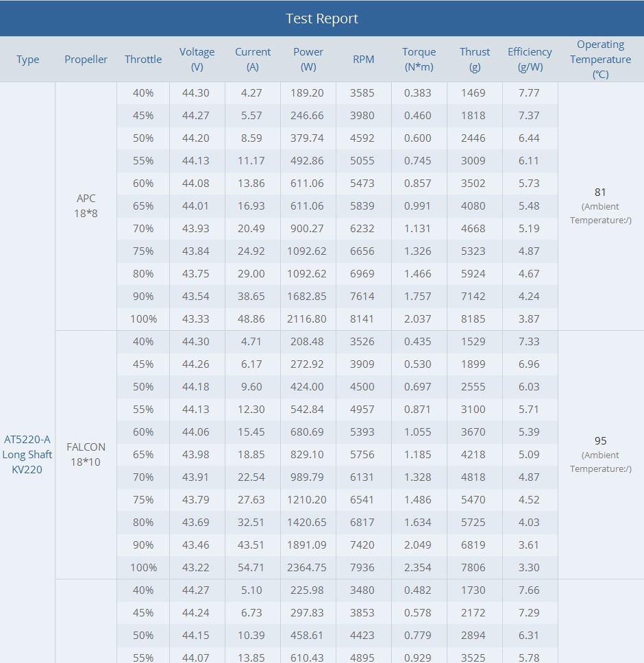Viewport: 644px width, 663px height.
Task: Select RPM value 5055
Action: point(362,161)
